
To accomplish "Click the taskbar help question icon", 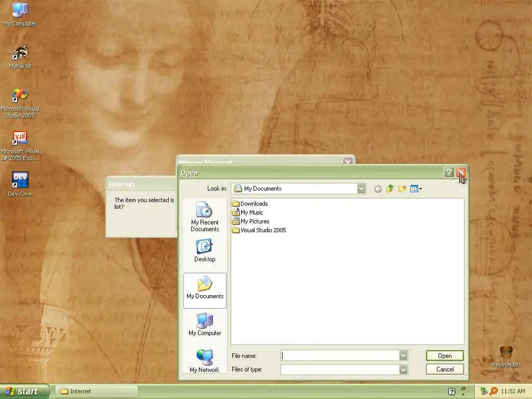I will coord(451,392).
